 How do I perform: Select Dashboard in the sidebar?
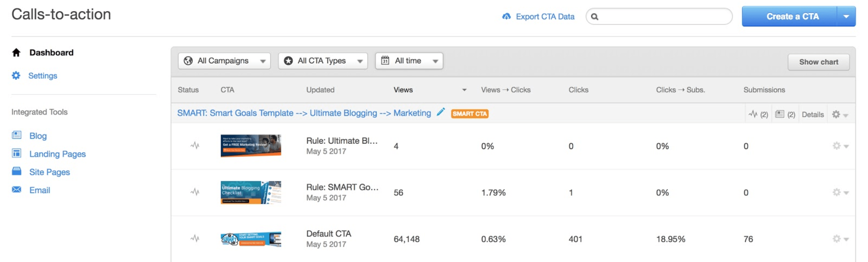[52, 53]
